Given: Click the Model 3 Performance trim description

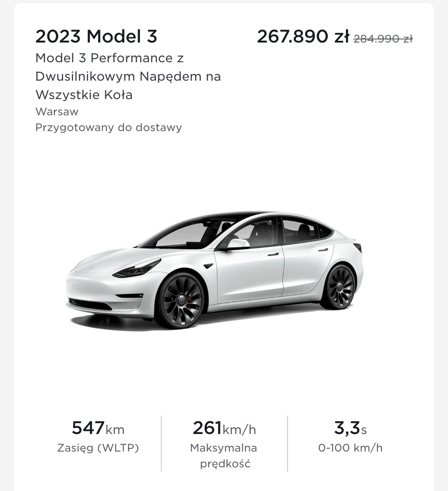Looking at the screenshot, I should point(128,76).
